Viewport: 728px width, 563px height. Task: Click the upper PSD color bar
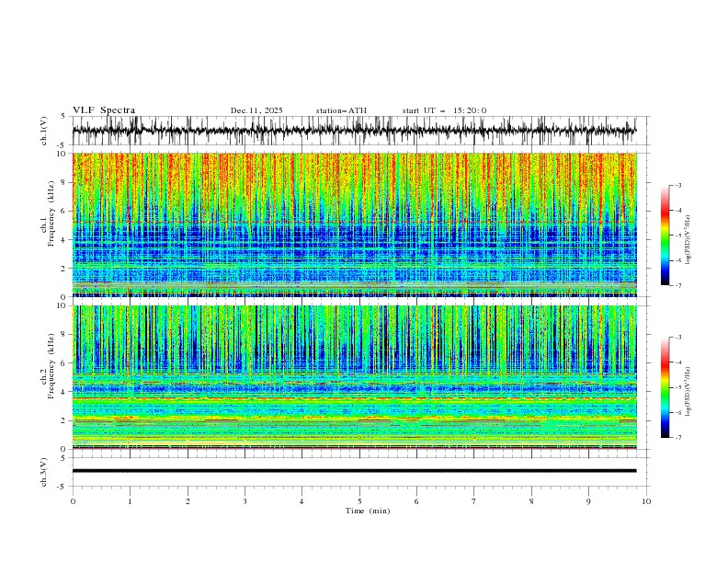click(x=665, y=236)
